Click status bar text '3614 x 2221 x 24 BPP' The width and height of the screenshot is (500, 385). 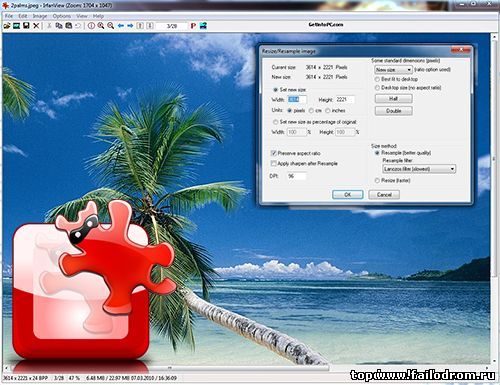pos(25,378)
